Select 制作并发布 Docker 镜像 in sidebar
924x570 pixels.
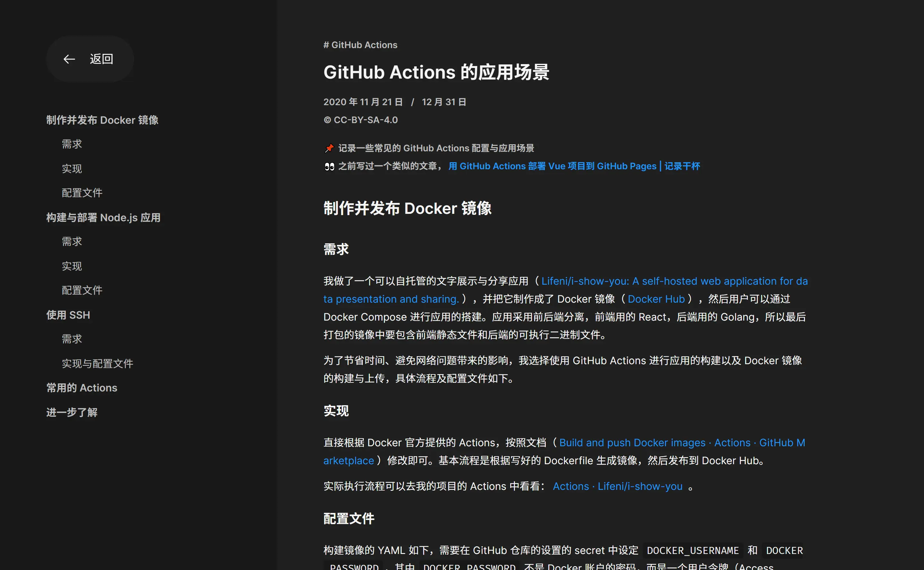pyautogui.click(x=102, y=120)
